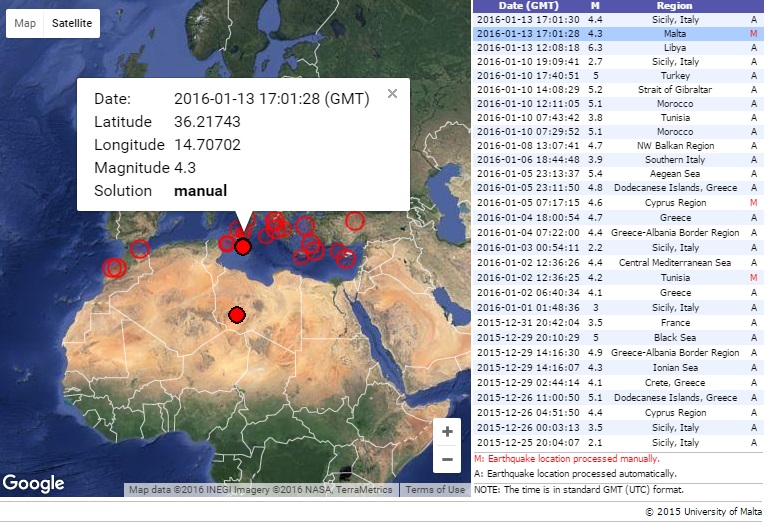Viewport: 772px width, 522px height.
Task: Open the Terms of Use link
Action: click(435, 490)
